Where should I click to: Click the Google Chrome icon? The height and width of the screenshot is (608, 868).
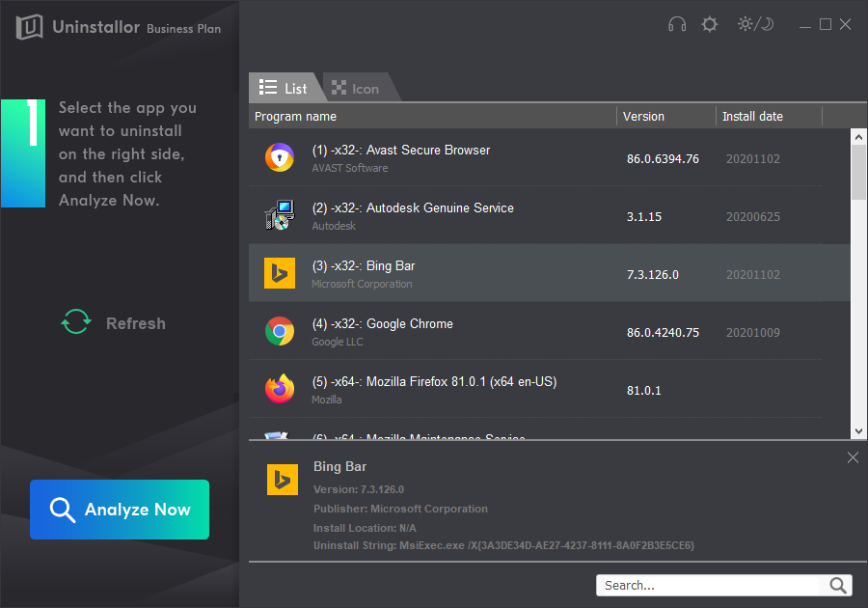point(280,331)
